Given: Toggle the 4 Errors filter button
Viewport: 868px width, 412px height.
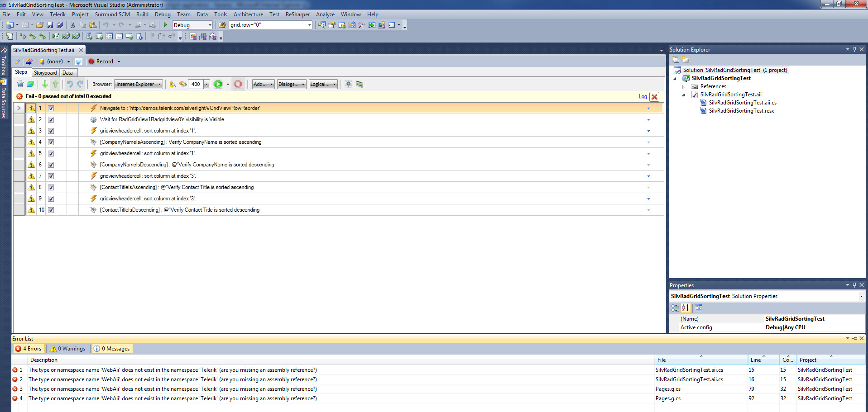Looking at the screenshot, I should [29, 349].
